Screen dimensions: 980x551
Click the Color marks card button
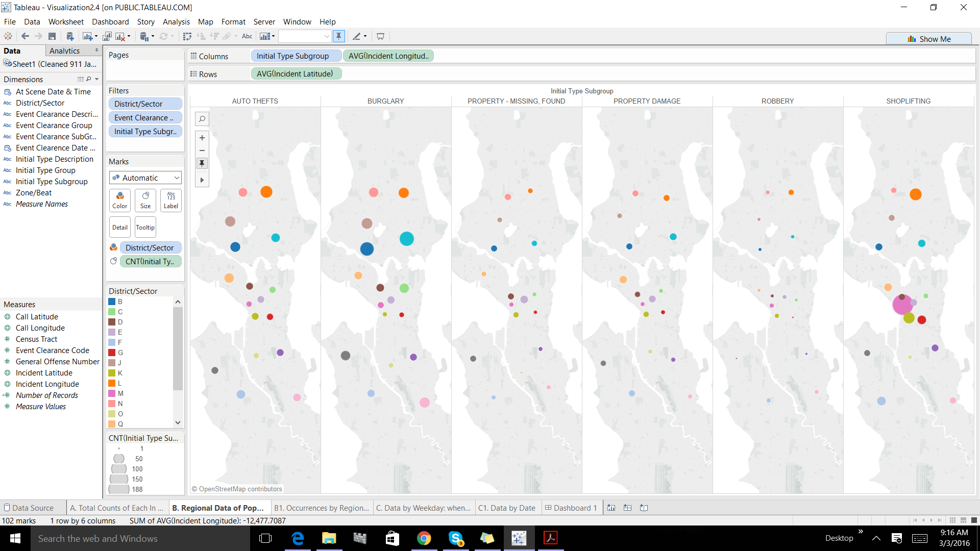pyautogui.click(x=120, y=200)
